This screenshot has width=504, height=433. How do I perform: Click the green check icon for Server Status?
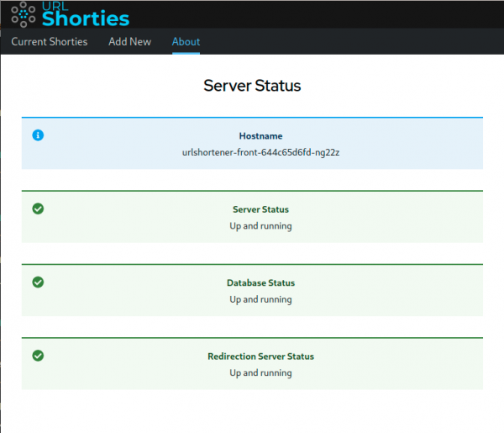click(38, 209)
